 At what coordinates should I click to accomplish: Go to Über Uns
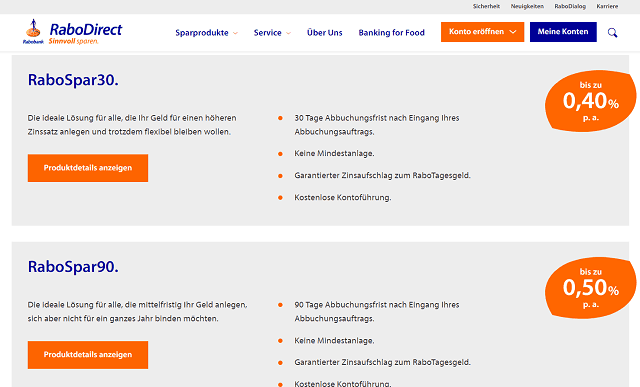pos(324,33)
